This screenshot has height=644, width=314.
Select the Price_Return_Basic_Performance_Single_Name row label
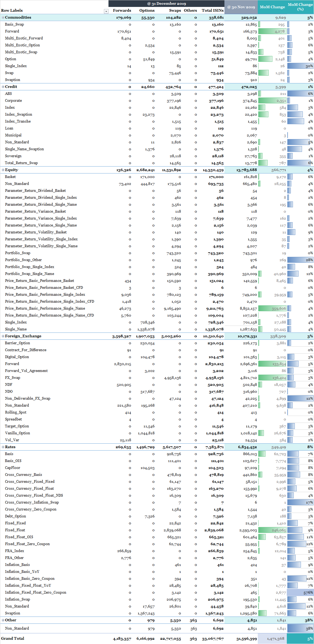[x=45, y=309]
